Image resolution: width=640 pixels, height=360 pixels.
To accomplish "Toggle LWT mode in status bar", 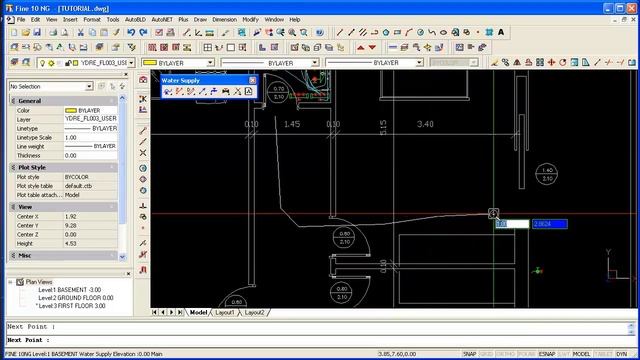I will tap(564, 354).
